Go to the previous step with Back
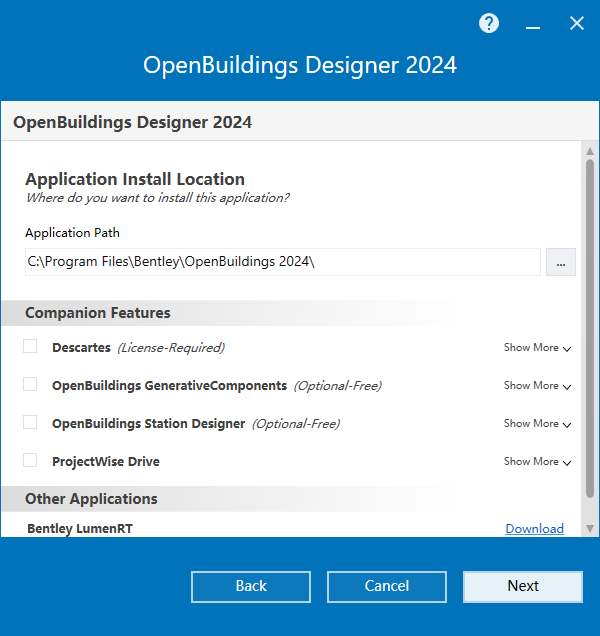Image resolution: width=600 pixels, height=636 pixels. (x=251, y=587)
